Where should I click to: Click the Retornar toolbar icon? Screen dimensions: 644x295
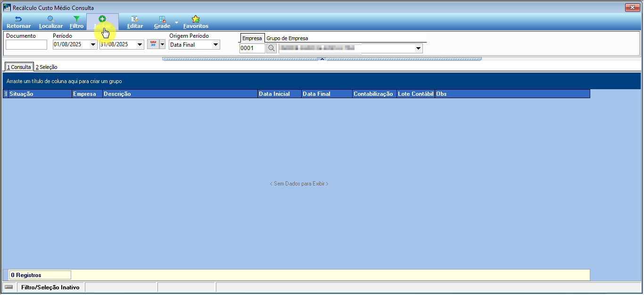coord(18,22)
